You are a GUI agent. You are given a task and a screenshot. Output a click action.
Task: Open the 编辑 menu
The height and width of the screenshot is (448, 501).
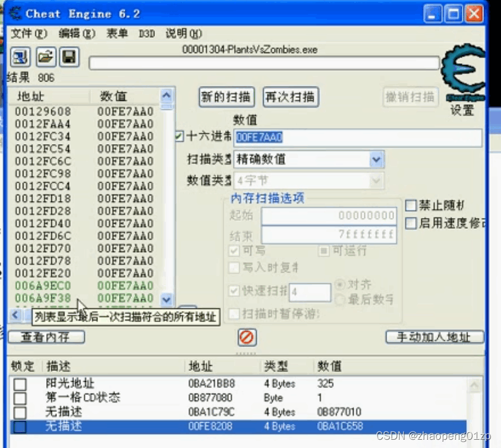click(77, 33)
